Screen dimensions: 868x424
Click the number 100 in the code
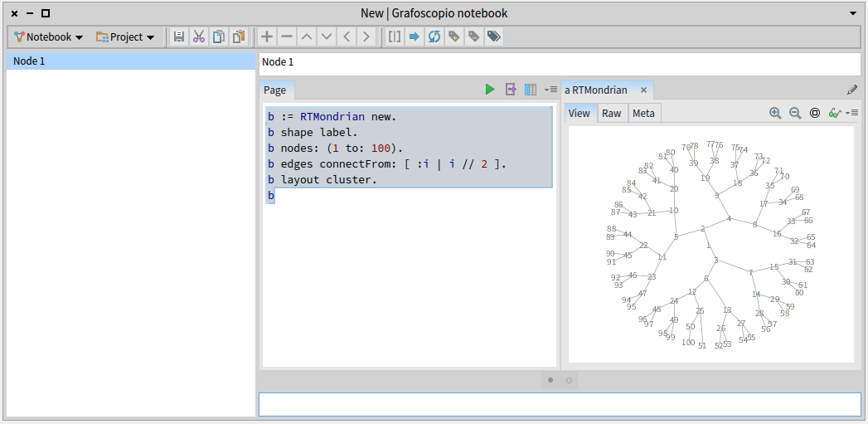[381, 149]
